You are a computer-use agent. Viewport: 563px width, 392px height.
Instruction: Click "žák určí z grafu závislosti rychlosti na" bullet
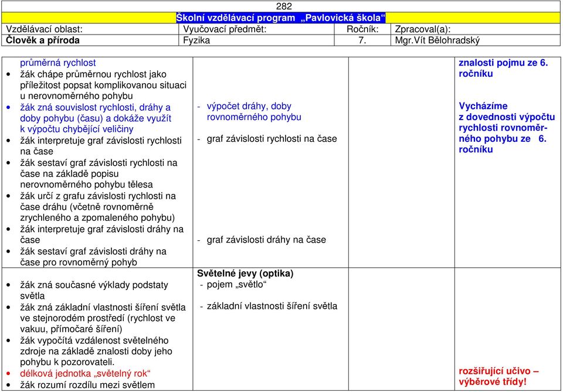click(98, 196)
